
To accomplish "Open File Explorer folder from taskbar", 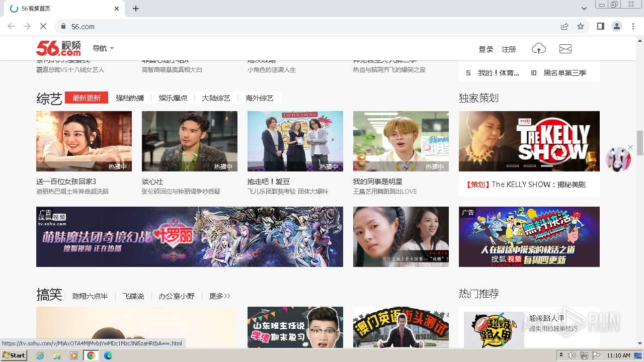I will click(x=57, y=355).
